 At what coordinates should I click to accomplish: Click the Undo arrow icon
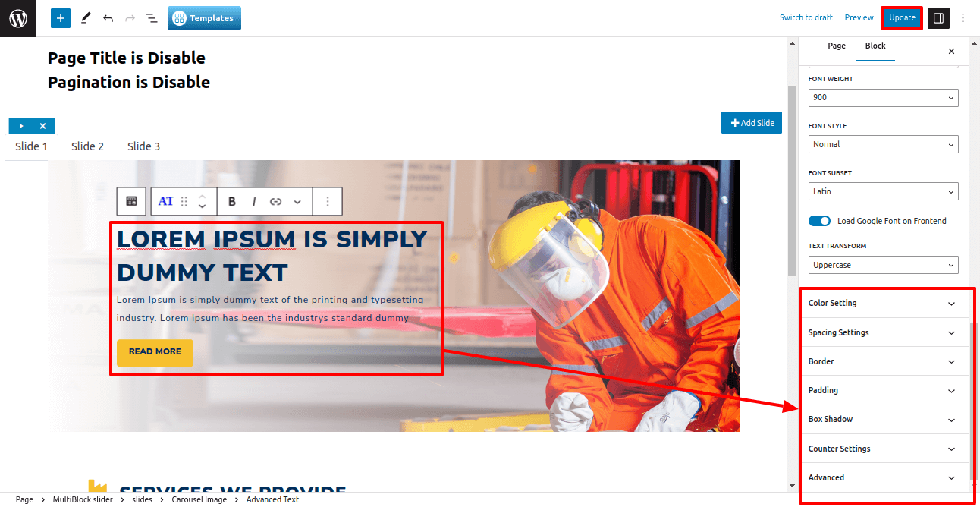(x=108, y=18)
